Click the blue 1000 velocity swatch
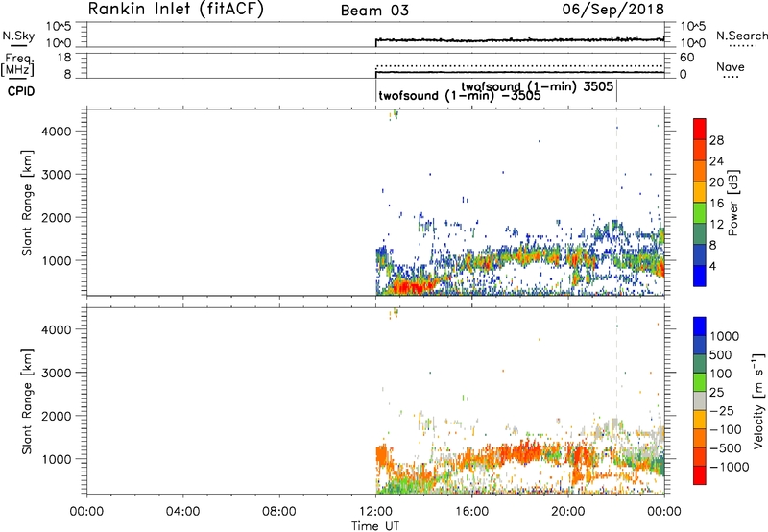The height and width of the screenshot is (532, 768). point(700,326)
